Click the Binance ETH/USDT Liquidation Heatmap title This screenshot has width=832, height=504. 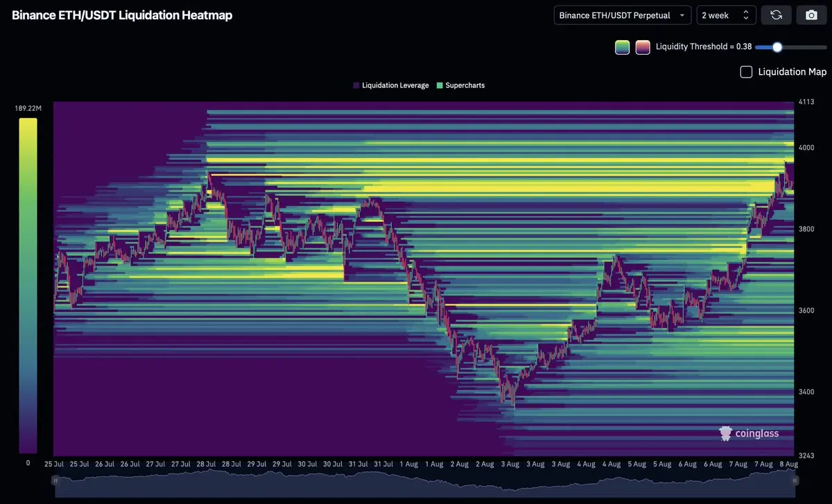click(122, 15)
